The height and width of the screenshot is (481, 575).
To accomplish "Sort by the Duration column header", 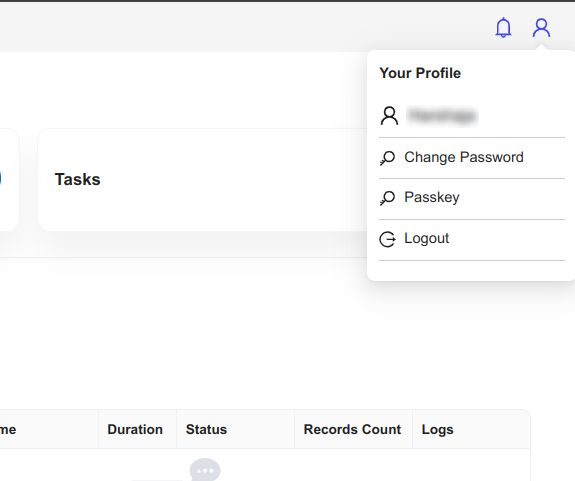I will coord(135,429).
